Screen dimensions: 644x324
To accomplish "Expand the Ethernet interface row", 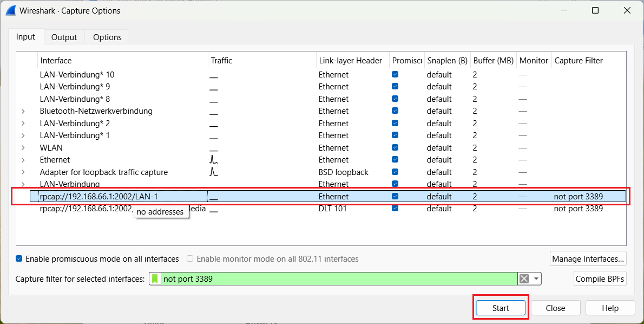I will pos(23,160).
